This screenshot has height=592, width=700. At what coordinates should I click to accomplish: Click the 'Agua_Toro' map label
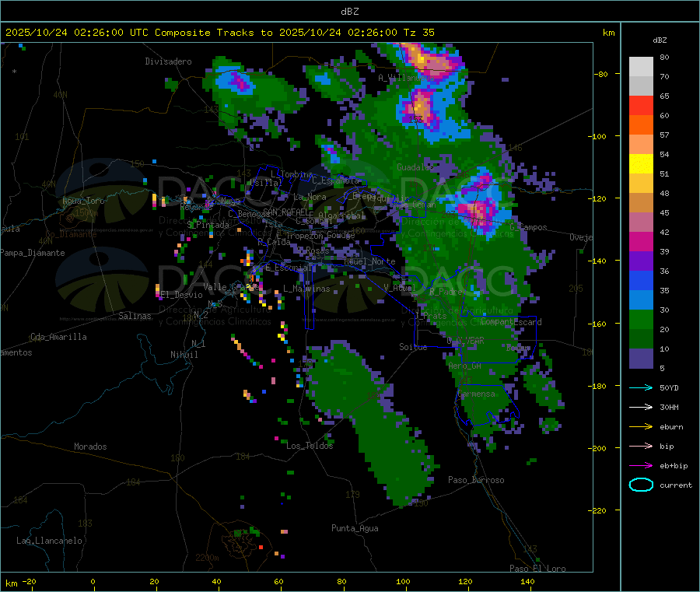click(x=83, y=201)
